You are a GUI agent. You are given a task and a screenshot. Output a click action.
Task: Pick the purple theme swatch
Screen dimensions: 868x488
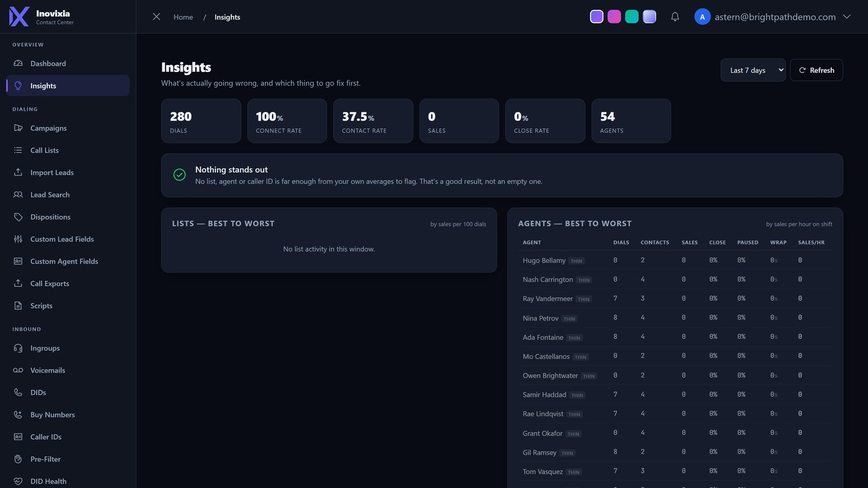pyautogui.click(x=597, y=17)
